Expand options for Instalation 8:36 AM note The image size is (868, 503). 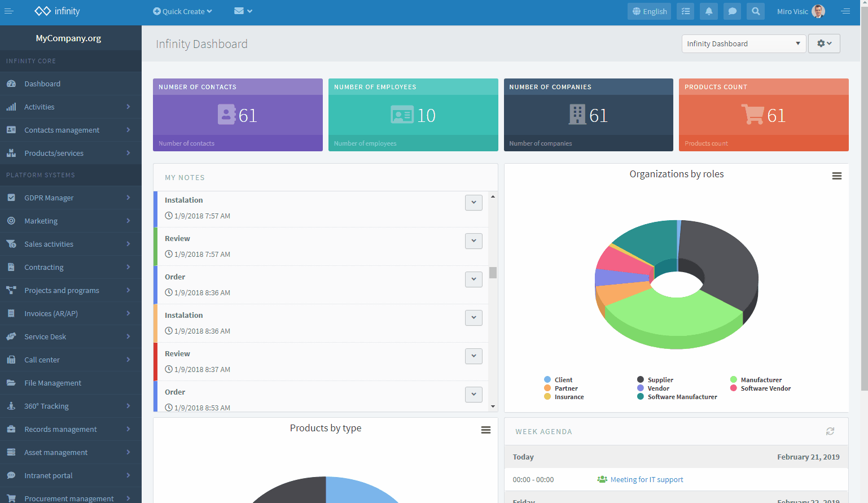[x=474, y=318]
